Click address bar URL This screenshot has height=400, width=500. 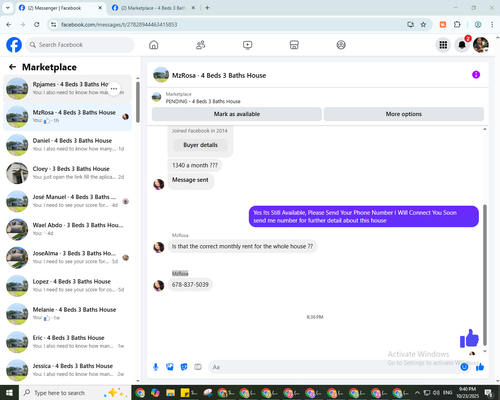point(119,24)
